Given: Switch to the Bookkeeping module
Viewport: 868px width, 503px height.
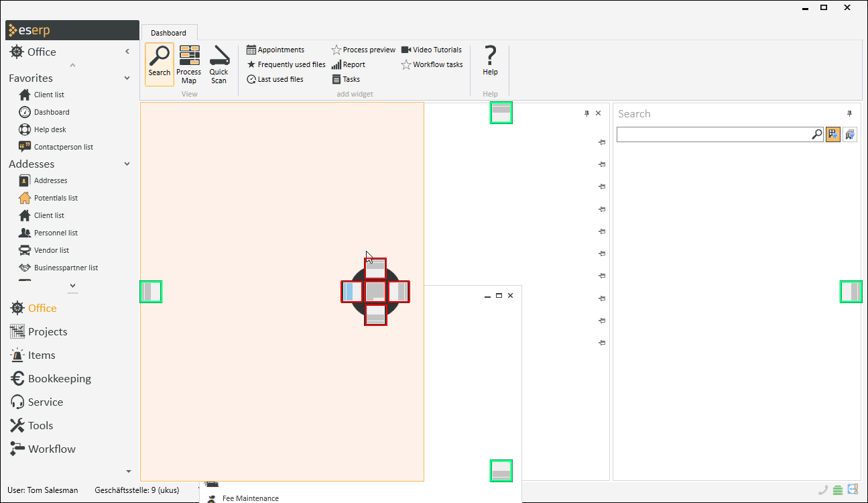Looking at the screenshot, I should click(51, 379).
